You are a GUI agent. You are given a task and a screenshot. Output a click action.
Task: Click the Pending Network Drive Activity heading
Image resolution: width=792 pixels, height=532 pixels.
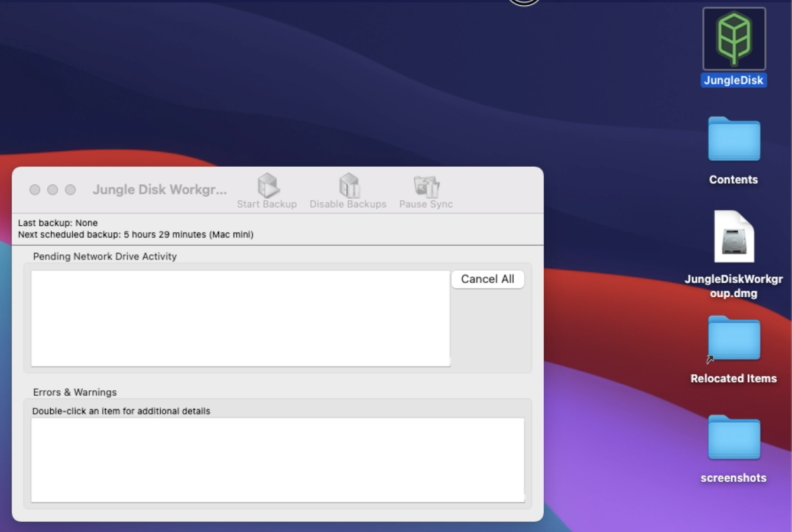coord(105,257)
